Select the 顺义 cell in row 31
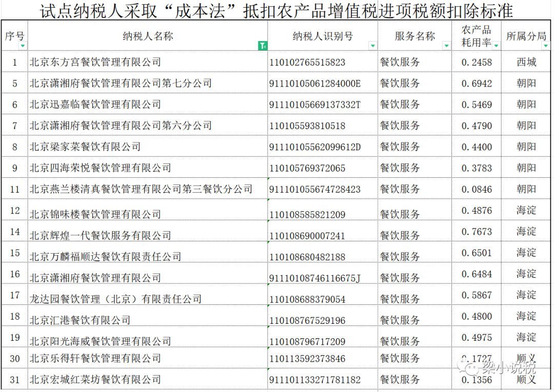Viewport: 554px width, 392px height. (x=526, y=379)
